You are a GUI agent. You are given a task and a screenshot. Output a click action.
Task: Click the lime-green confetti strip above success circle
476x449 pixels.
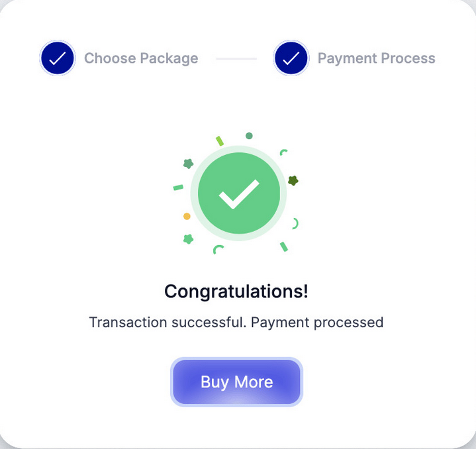[220, 141]
